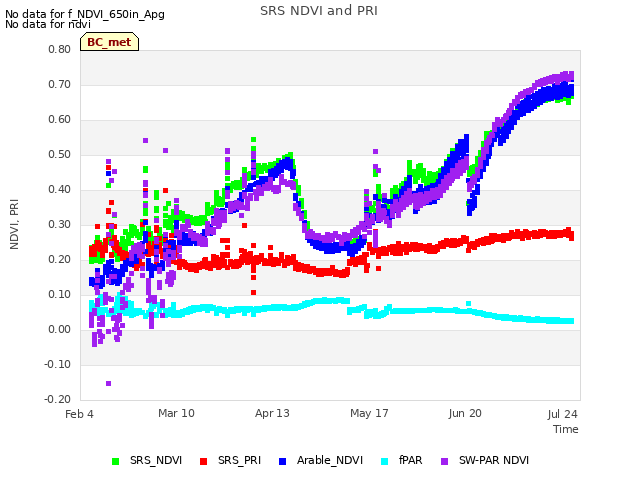Click the 'No data for f_NDVI_650in_Apg' message
The height and width of the screenshot is (480, 640).
[x=85, y=14]
